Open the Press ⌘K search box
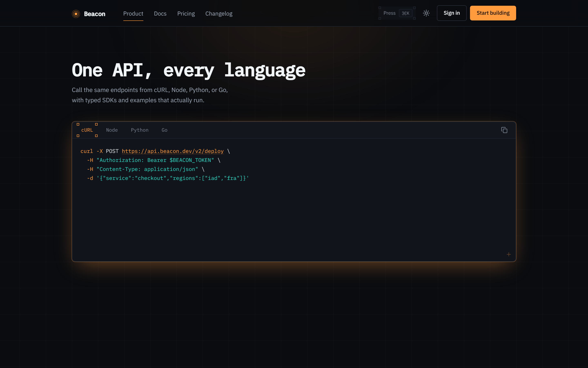Screen dimensions: 588x368 (x=397, y=13)
